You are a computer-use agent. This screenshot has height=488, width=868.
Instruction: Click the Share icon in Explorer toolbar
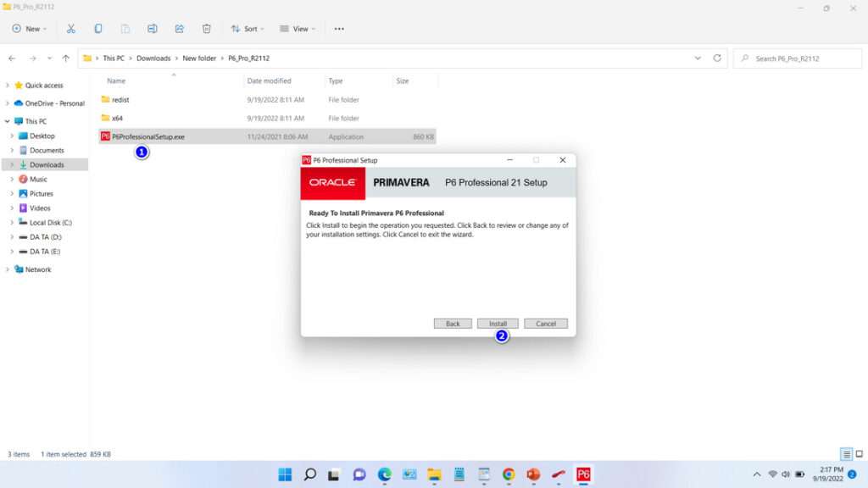tap(180, 29)
